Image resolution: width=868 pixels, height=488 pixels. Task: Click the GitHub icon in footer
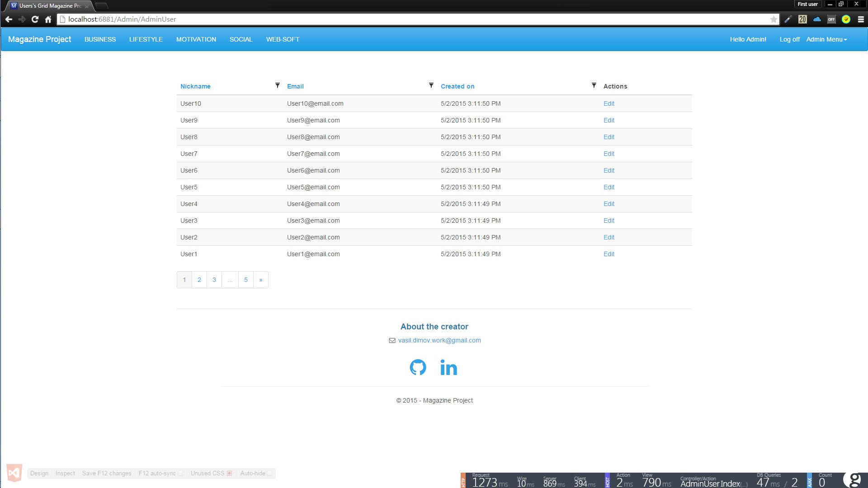[418, 367]
